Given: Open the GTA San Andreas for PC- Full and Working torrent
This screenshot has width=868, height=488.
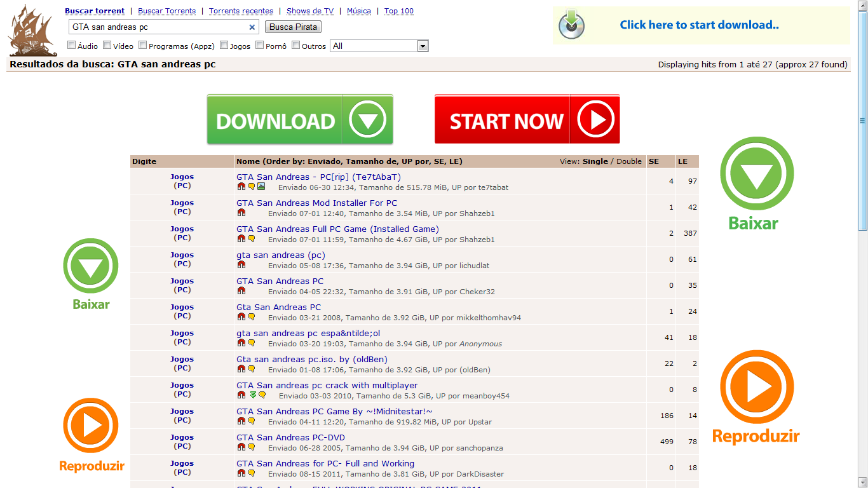Looking at the screenshot, I should coord(325,464).
